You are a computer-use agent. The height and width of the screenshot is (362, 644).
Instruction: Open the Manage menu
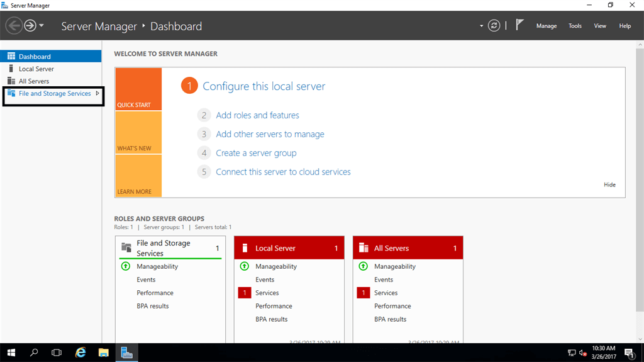tap(546, 26)
